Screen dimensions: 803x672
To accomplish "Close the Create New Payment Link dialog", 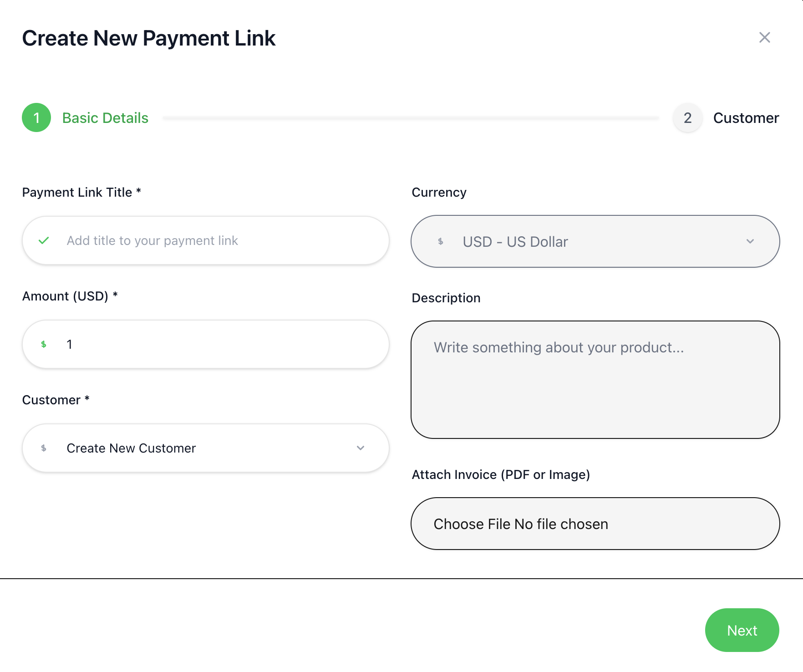I will tap(765, 37).
